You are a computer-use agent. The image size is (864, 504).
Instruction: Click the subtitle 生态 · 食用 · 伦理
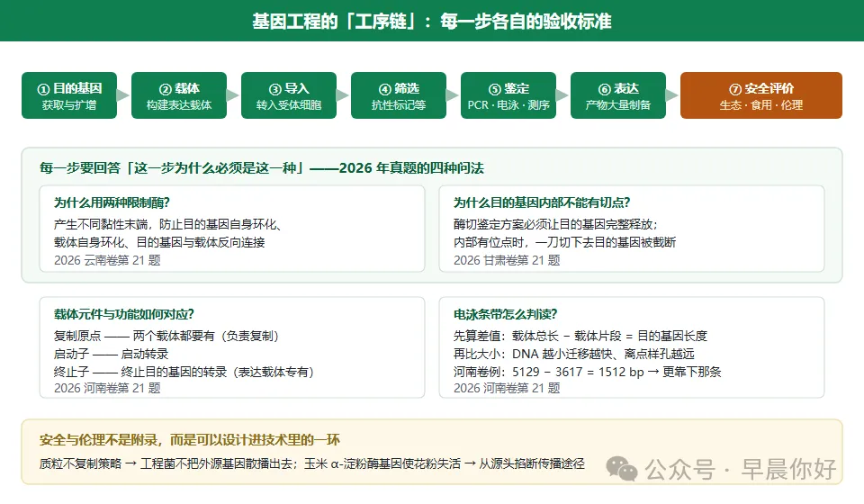pos(761,105)
